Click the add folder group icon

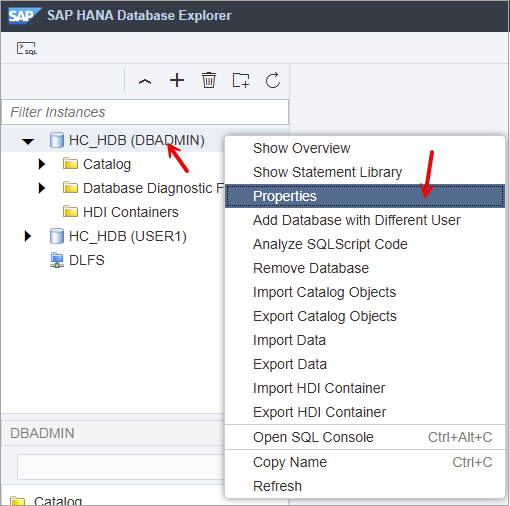(x=241, y=80)
